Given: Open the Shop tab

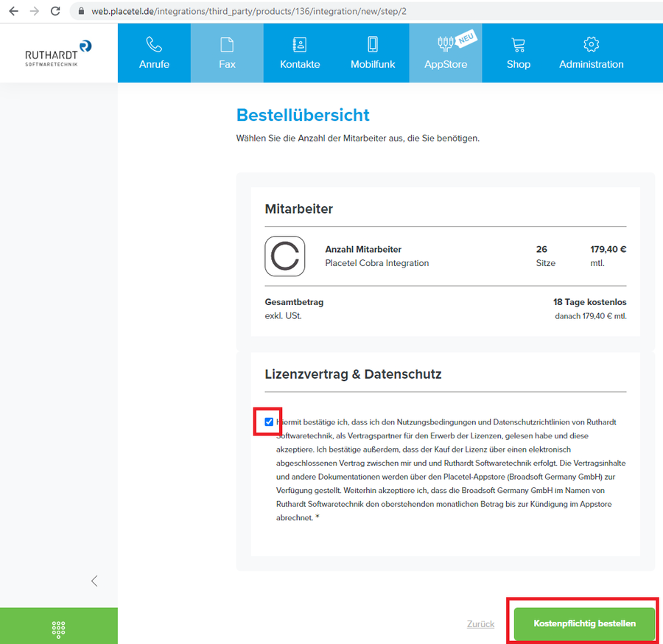Looking at the screenshot, I should point(519,53).
